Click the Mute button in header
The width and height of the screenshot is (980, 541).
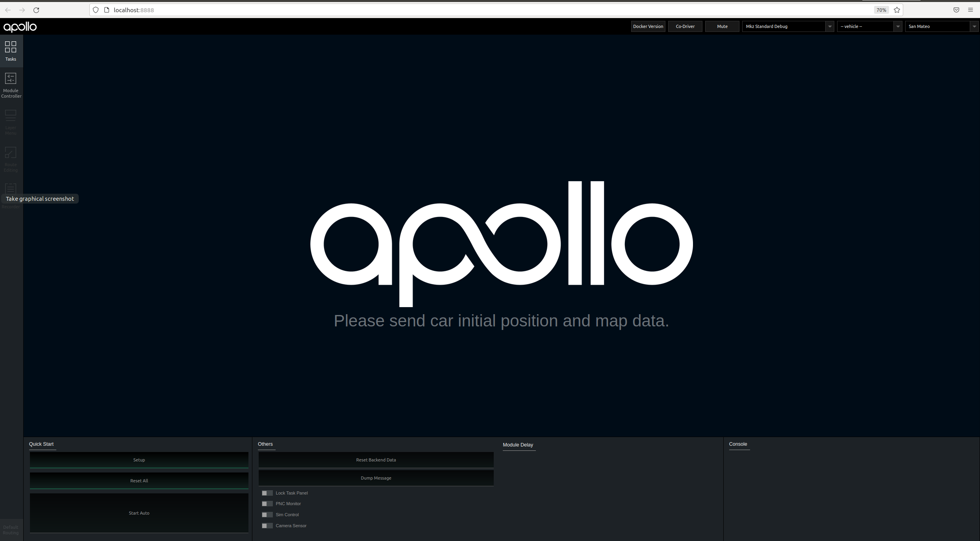722,26
